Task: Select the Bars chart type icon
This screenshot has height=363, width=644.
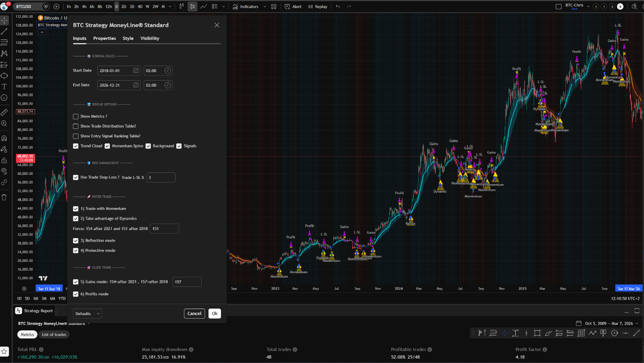Action: pos(182,6)
